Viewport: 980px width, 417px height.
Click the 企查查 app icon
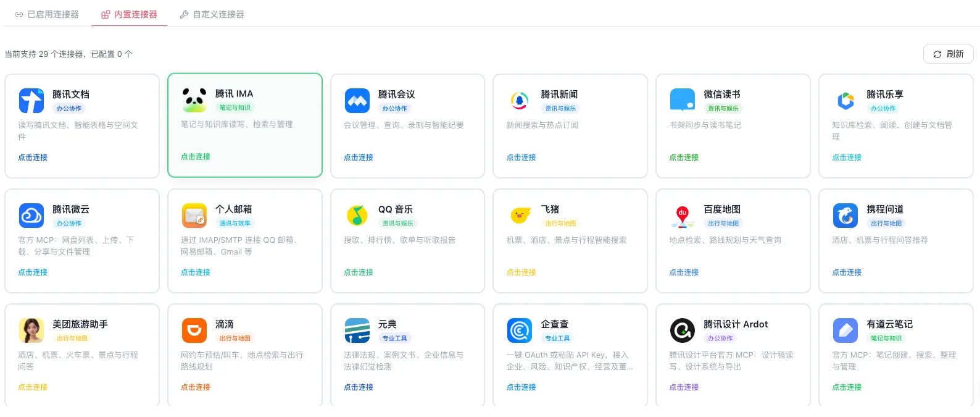(520, 331)
